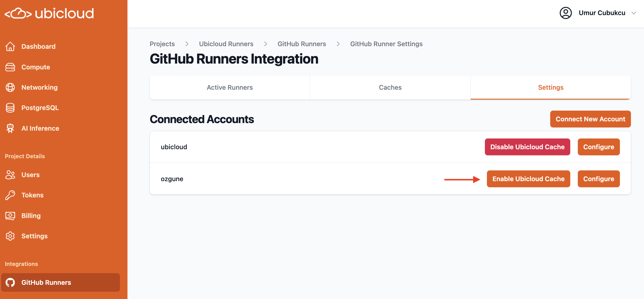
Task: Click the ubicloud account name
Action: (174, 147)
